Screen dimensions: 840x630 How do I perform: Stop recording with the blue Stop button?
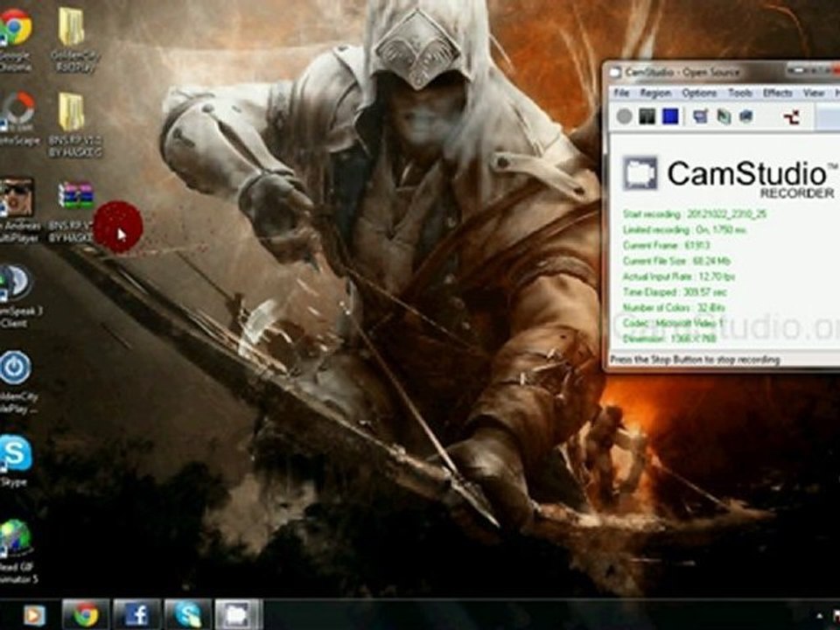pos(670,116)
